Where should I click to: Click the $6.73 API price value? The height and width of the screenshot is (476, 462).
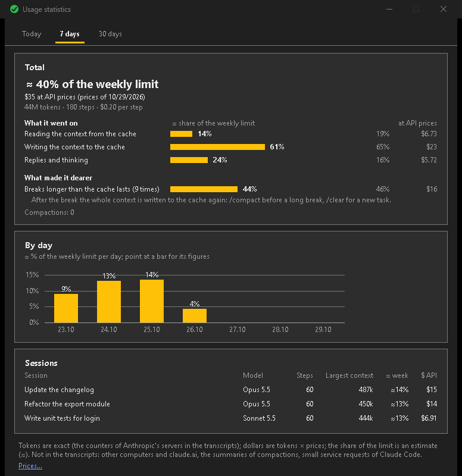[x=429, y=134]
